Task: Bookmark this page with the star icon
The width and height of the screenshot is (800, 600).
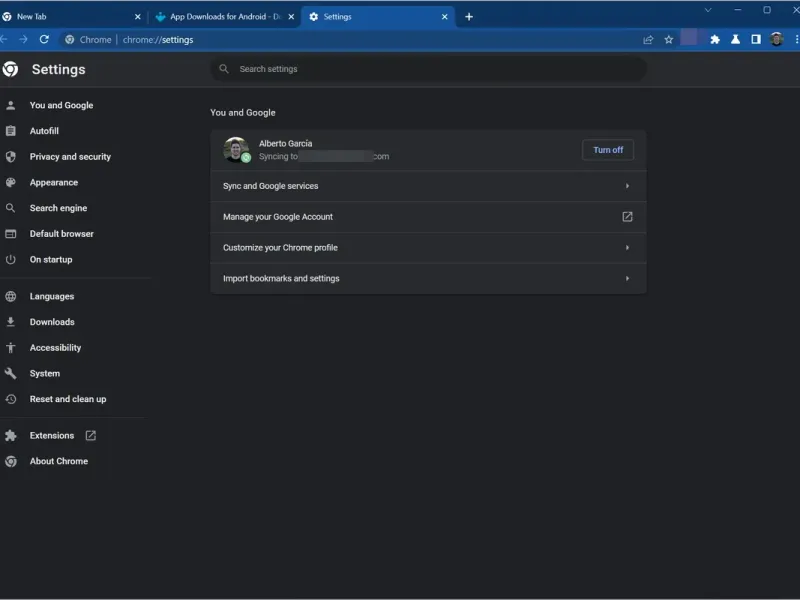Action: click(668, 39)
